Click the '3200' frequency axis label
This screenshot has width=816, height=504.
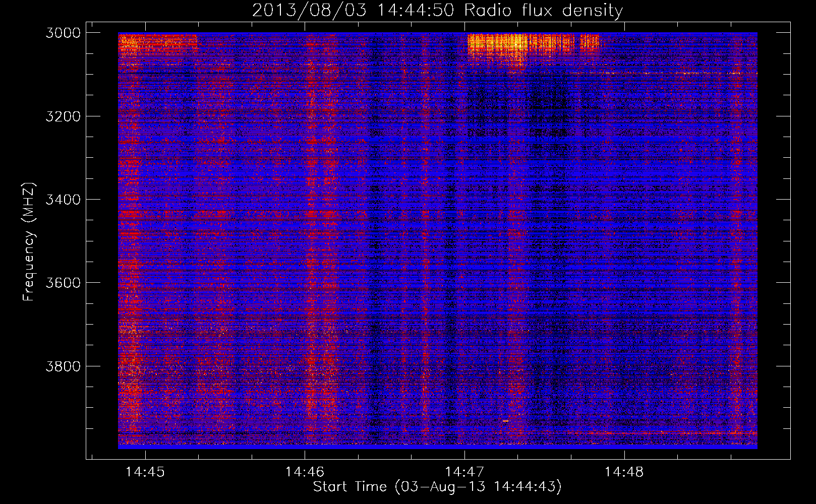click(63, 116)
